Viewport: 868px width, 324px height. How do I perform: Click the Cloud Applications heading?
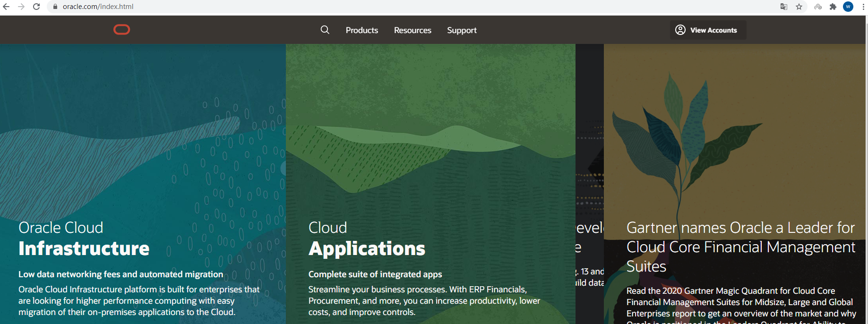(367, 239)
